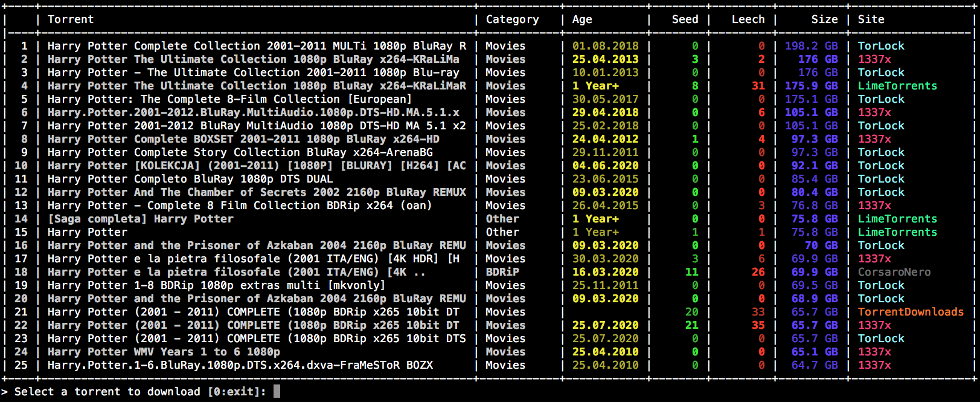Select row 7 'MultiAudio 1080p DTS-HD MA 5.1 x2'
980x402 pixels.
(x=257, y=126)
